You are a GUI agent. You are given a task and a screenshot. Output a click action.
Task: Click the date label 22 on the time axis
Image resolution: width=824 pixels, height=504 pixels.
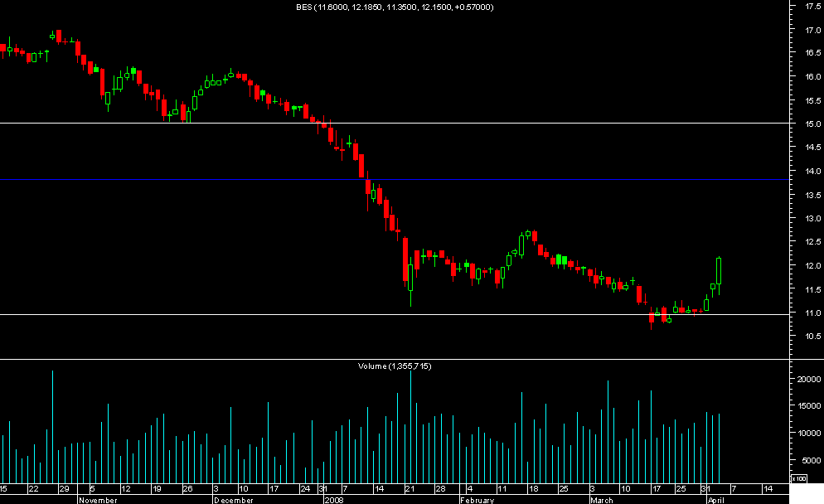[34, 489]
